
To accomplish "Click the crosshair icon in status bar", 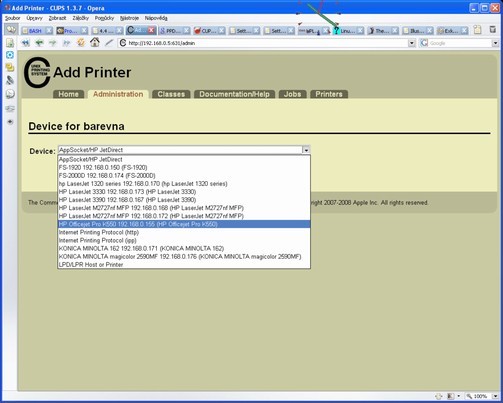I will tap(439, 396).
